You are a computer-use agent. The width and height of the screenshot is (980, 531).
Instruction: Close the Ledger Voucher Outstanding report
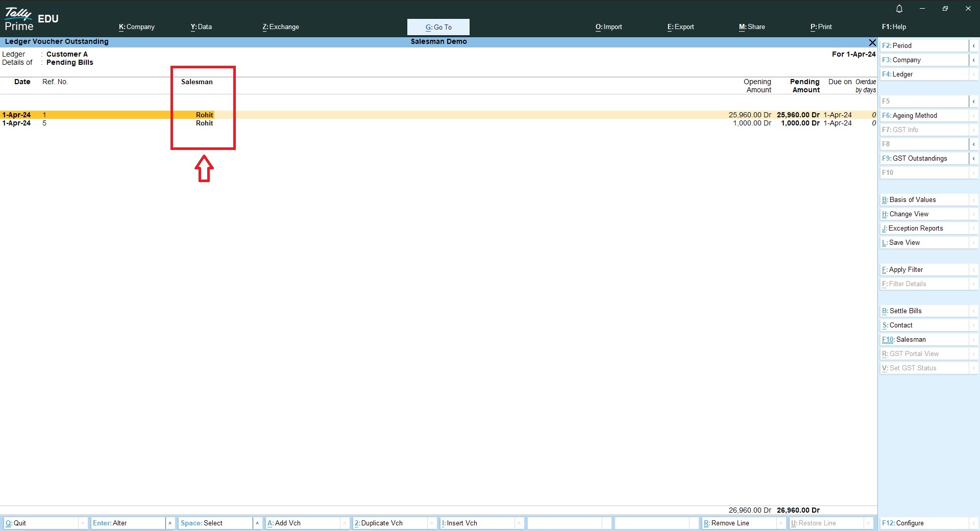point(872,42)
